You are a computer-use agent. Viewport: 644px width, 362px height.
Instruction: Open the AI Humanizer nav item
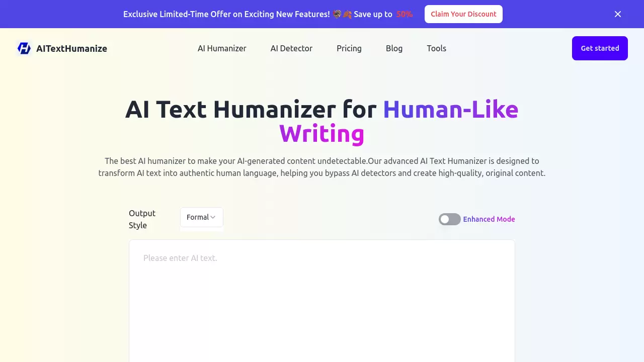[x=222, y=48]
